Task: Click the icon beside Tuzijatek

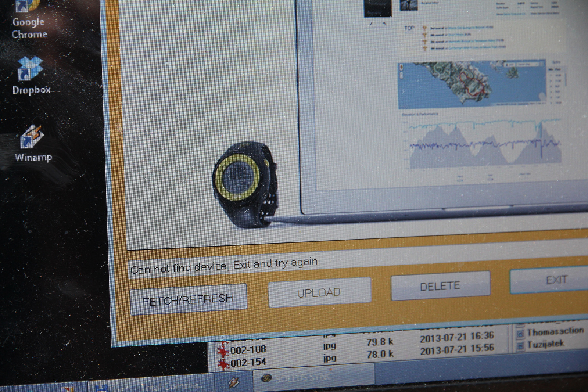Action: tap(520, 346)
